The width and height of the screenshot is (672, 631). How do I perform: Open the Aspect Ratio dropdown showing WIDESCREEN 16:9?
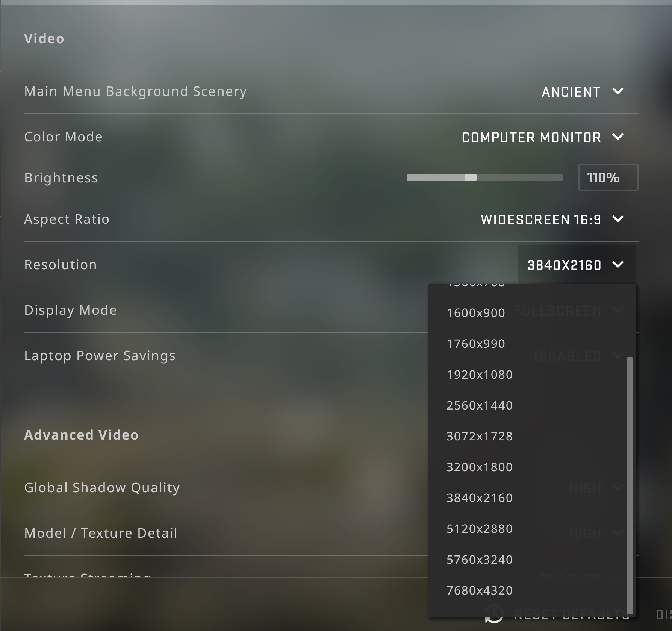552,220
